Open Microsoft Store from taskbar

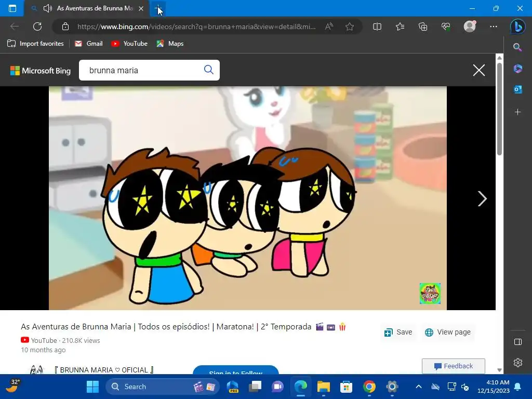(x=346, y=387)
